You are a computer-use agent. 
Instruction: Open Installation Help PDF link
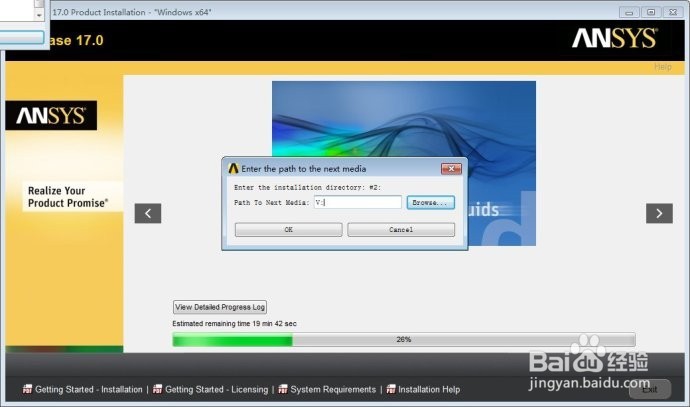pyautogui.click(x=423, y=389)
